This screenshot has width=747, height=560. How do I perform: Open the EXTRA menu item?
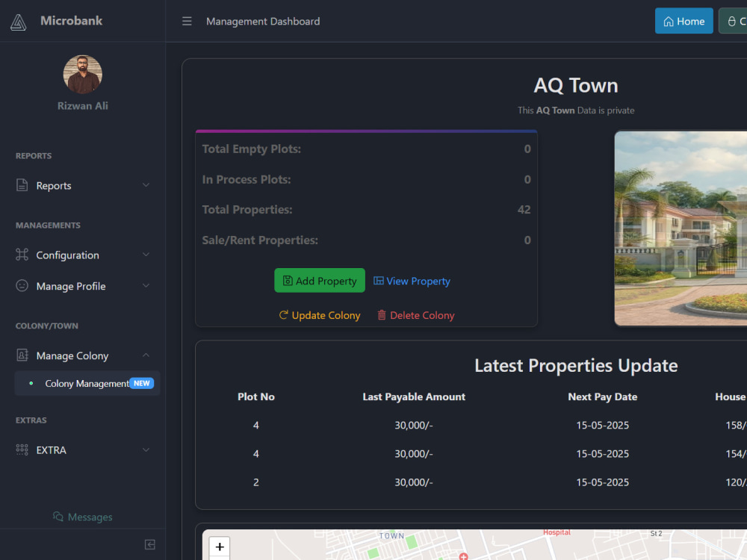click(x=83, y=450)
